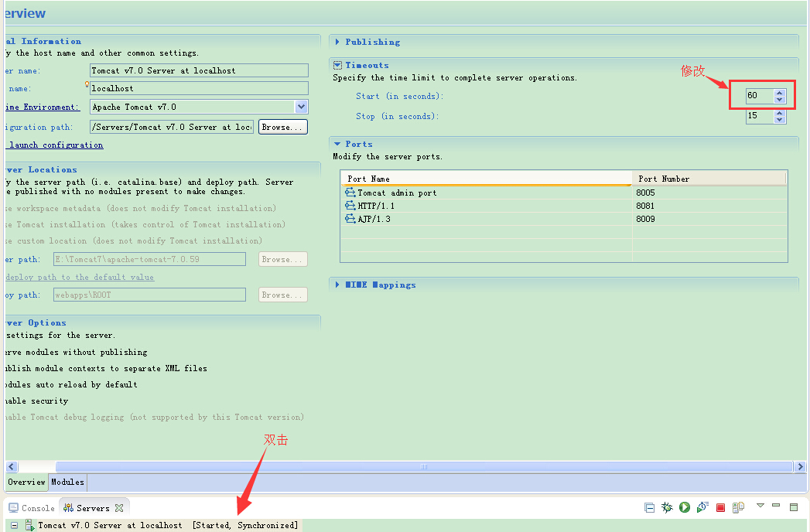Select the AJP/1.3 port name
The width and height of the screenshot is (810, 532).
point(374,219)
